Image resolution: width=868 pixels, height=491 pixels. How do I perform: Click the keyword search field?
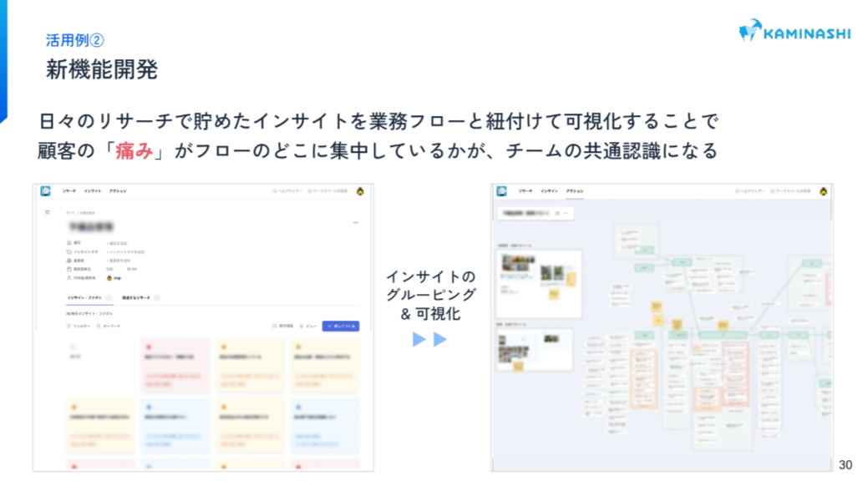109,326
